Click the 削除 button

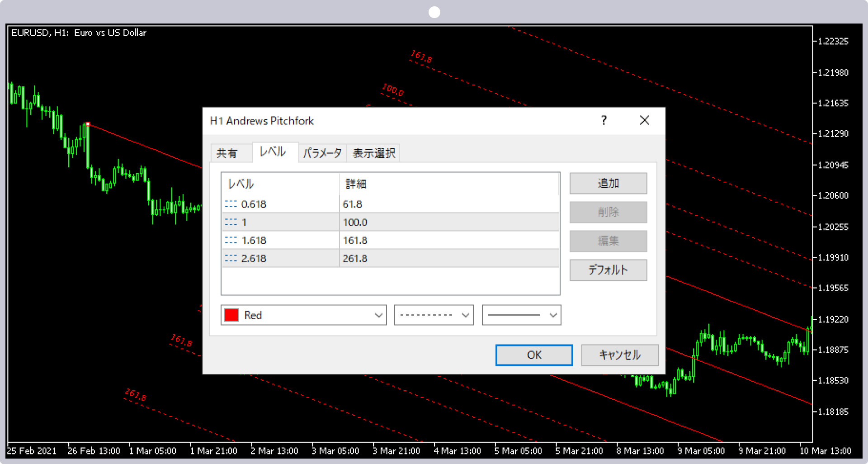point(608,212)
